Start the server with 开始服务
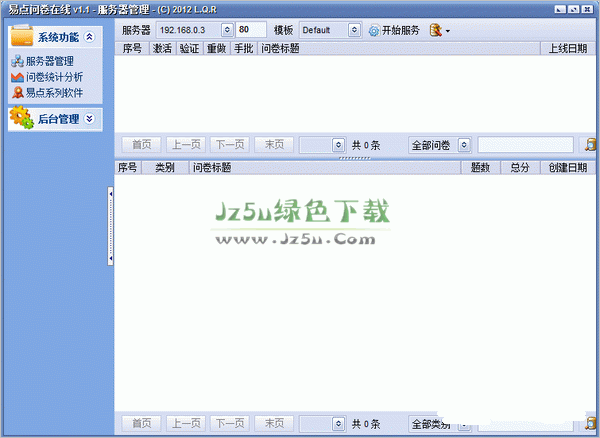This screenshot has width=600, height=438. tap(394, 30)
